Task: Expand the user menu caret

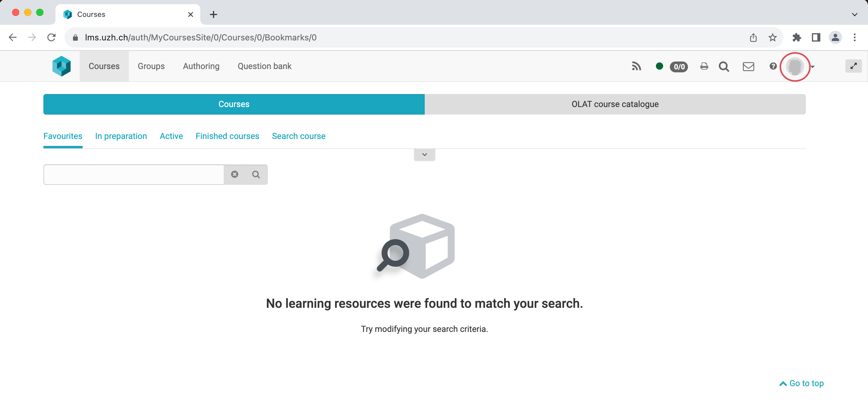Action: click(813, 67)
